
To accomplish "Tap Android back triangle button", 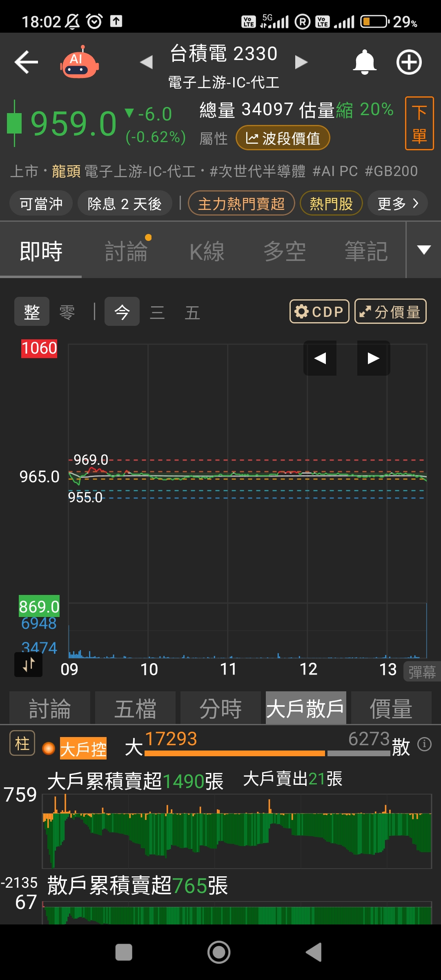I will [314, 952].
